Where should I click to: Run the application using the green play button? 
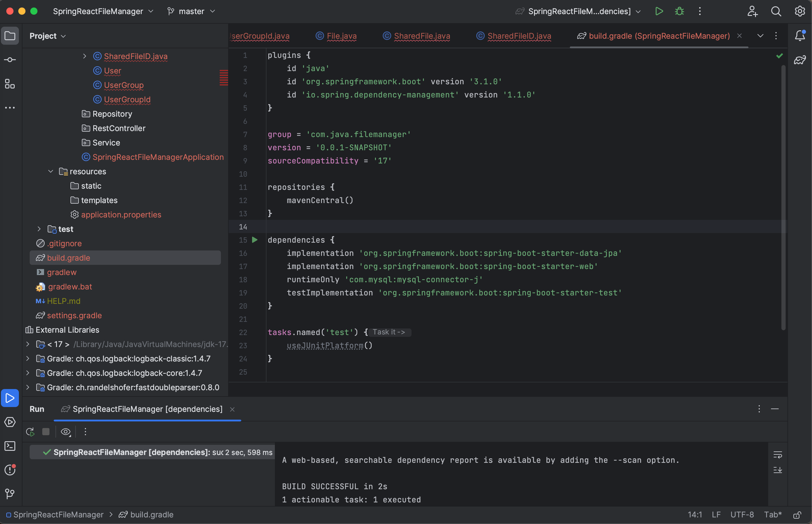[x=659, y=11]
